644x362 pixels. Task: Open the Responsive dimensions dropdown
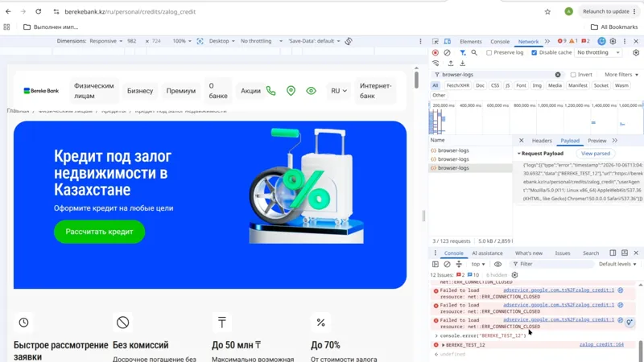[x=106, y=41]
